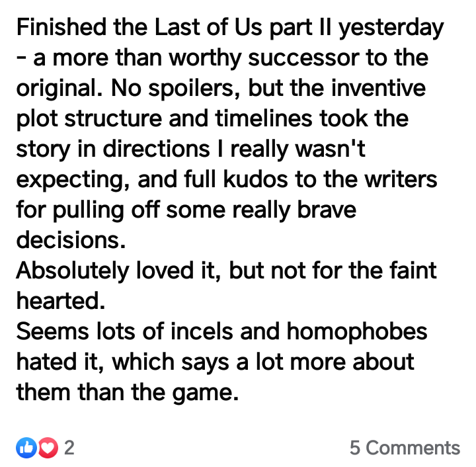Click the blue thumbs-up Like reaction icon
Viewport: 476px width, 467px height.
(x=27, y=448)
